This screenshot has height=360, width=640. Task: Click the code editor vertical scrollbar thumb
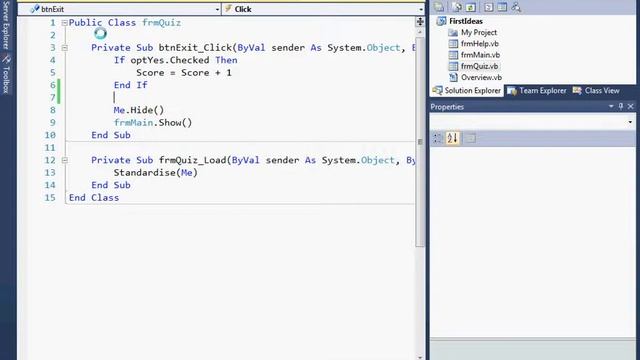tap(420, 142)
